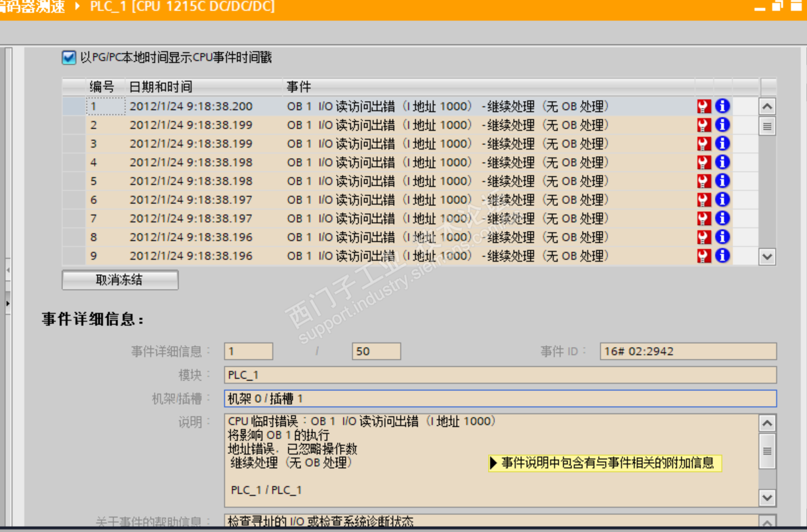Click PLC_1 / PLC_1 text in description
The width and height of the screenshot is (807, 532).
(x=266, y=490)
